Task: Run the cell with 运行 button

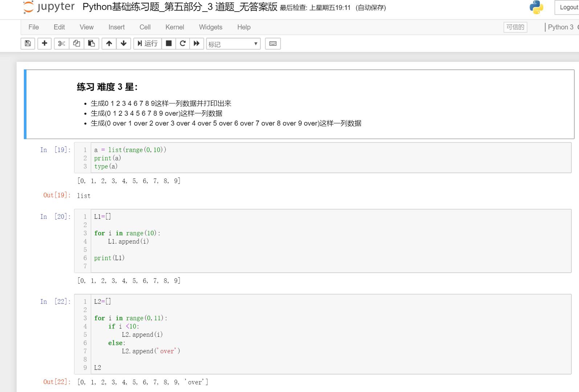Action: coord(147,44)
